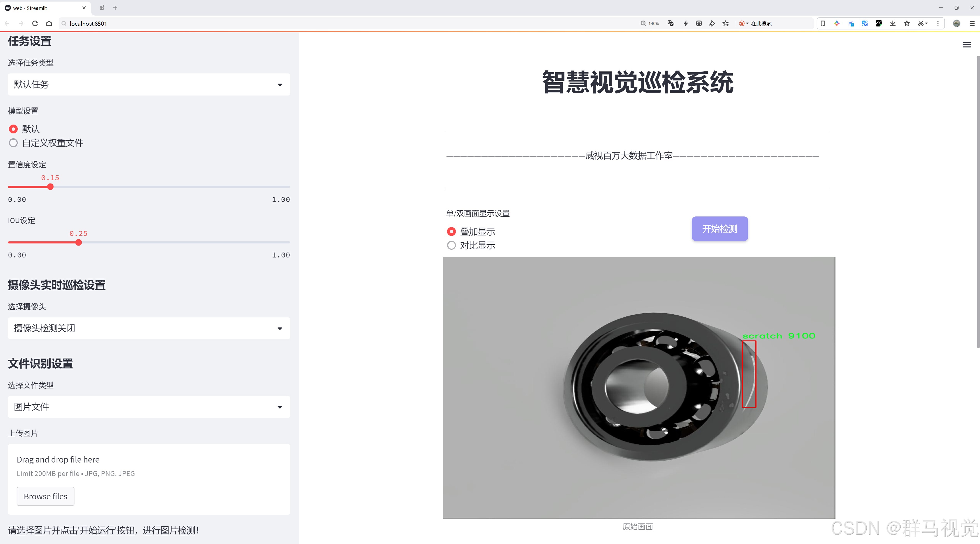
Task: Click the Browse files button
Action: coord(45,497)
